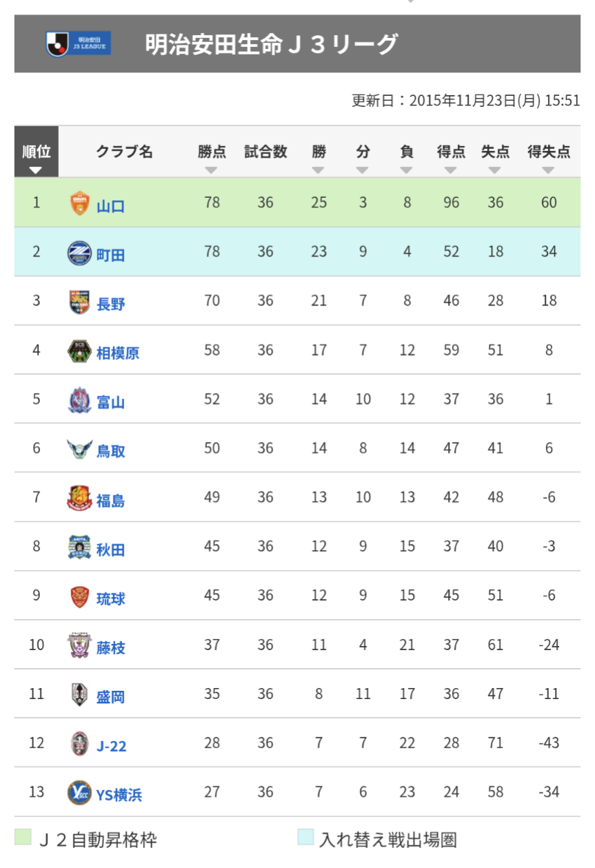This screenshot has height=868, width=595.
Task: Click the green J2自動昇格枠 legend swatch
Action: point(23,838)
